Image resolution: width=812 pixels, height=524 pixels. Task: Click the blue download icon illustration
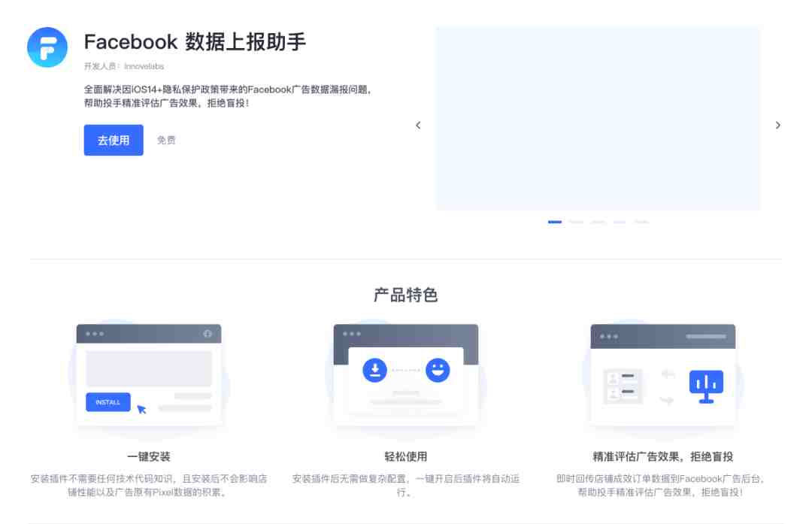pyautogui.click(x=375, y=370)
